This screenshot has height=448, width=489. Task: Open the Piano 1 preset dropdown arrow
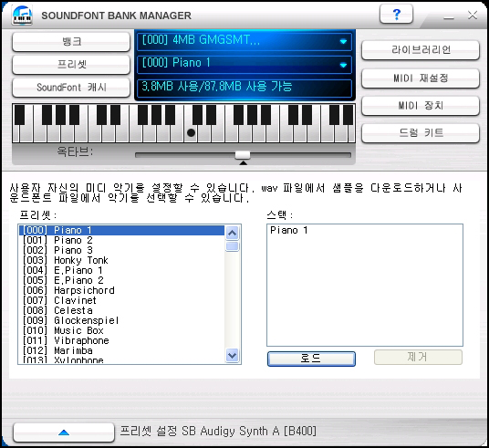click(x=343, y=65)
